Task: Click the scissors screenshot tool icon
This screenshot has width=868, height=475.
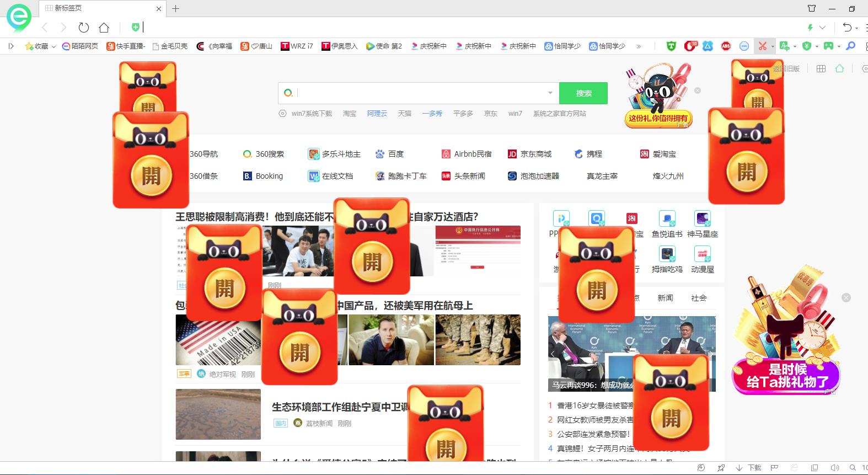Action: point(762,46)
